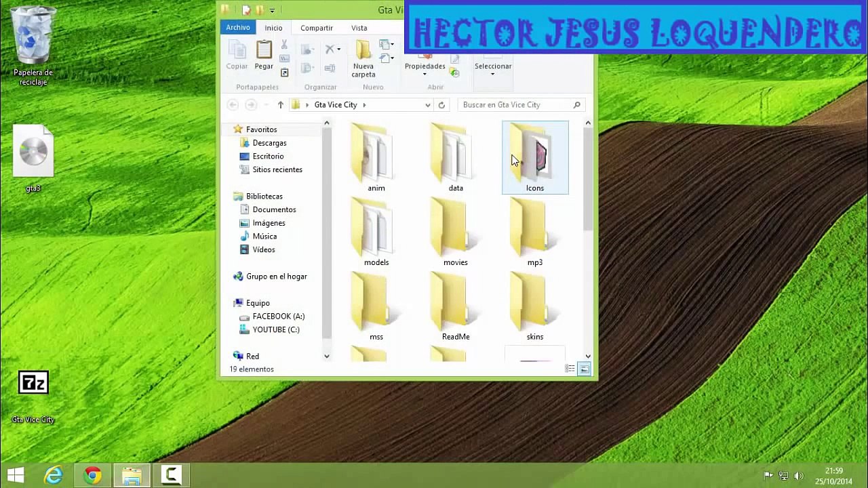This screenshot has height=488, width=868.
Task: Select Favoritos in the navigation pane
Action: (x=261, y=129)
